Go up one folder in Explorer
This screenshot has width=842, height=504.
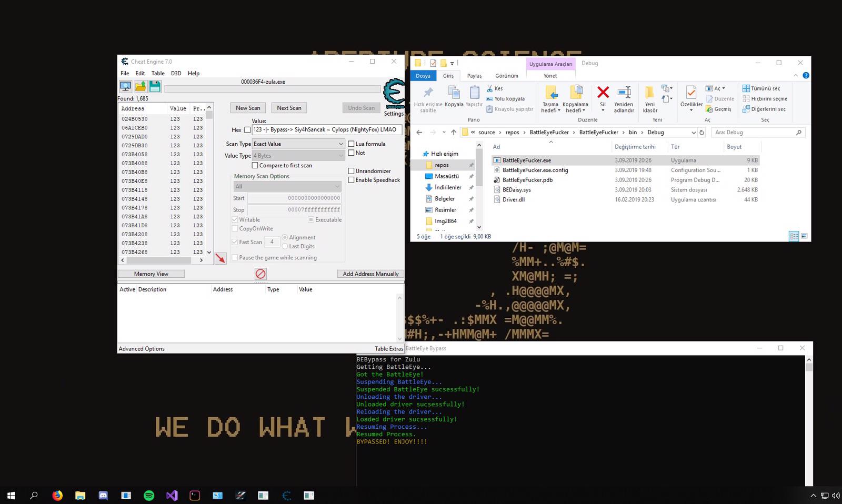point(454,133)
